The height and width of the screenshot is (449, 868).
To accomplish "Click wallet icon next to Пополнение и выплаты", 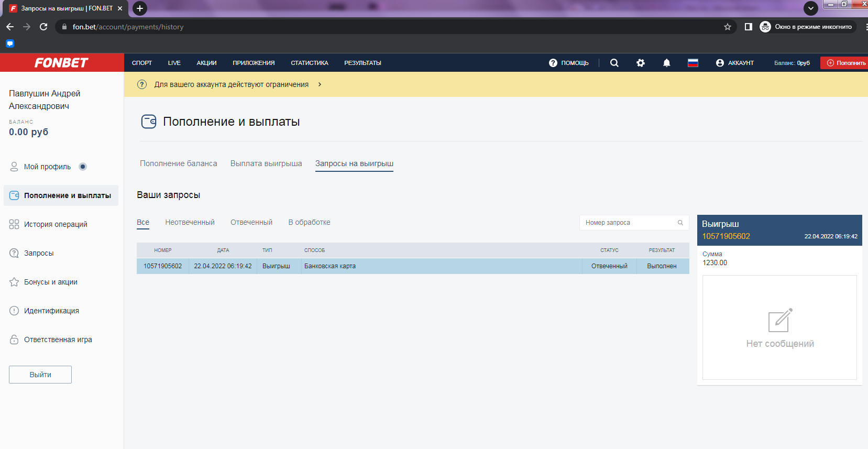I will [x=14, y=195].
